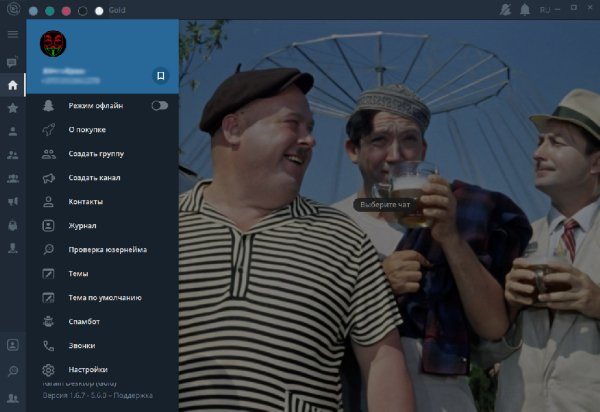This screenshot has width=600, height=412.
Task: Select the chat bubble folder in the sidebar
Action: pyautogui.click(x=12, y=62)
